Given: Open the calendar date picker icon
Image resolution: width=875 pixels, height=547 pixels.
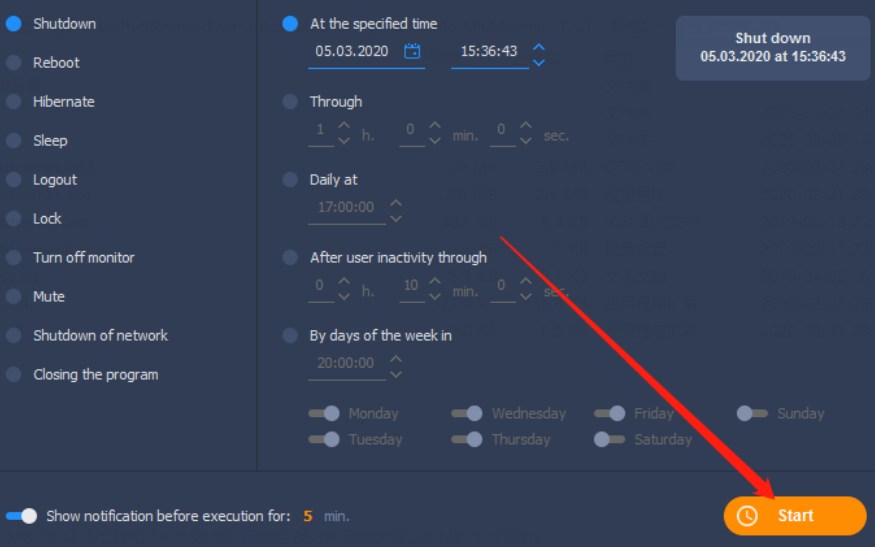Looking at the screenshot, I should 412,51.
